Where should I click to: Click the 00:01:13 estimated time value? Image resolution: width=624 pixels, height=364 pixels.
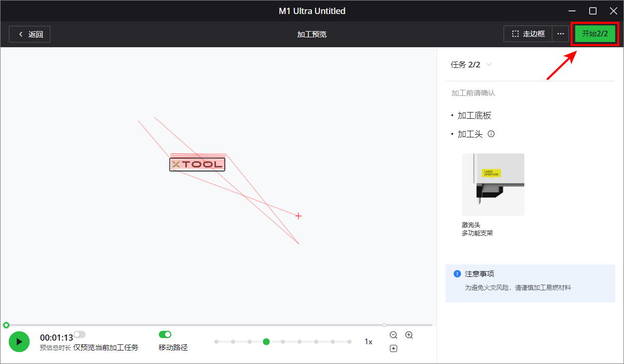pos(57,338)
